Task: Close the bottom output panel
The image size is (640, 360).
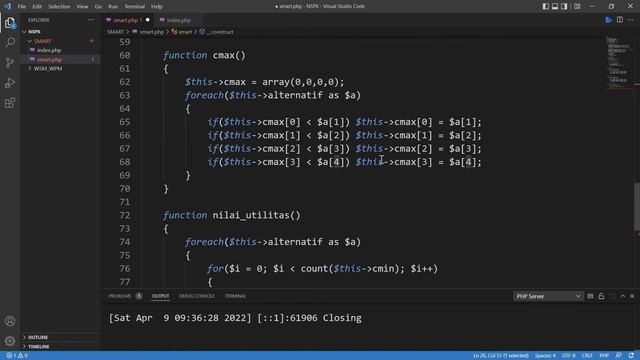Action: pos(632,296)
